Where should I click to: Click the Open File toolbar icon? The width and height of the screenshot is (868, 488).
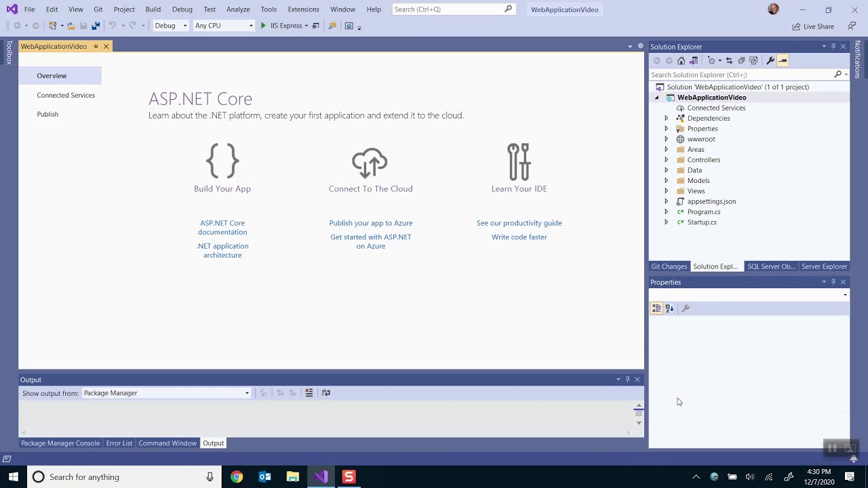pyautogui.click(x=71, y=26)
